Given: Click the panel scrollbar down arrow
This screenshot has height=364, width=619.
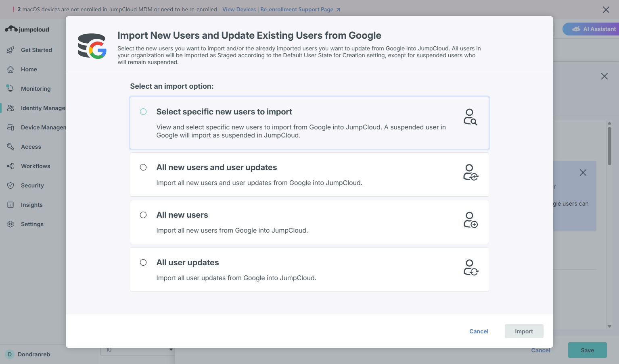Looking at the screenshot, I should (609, 326).
